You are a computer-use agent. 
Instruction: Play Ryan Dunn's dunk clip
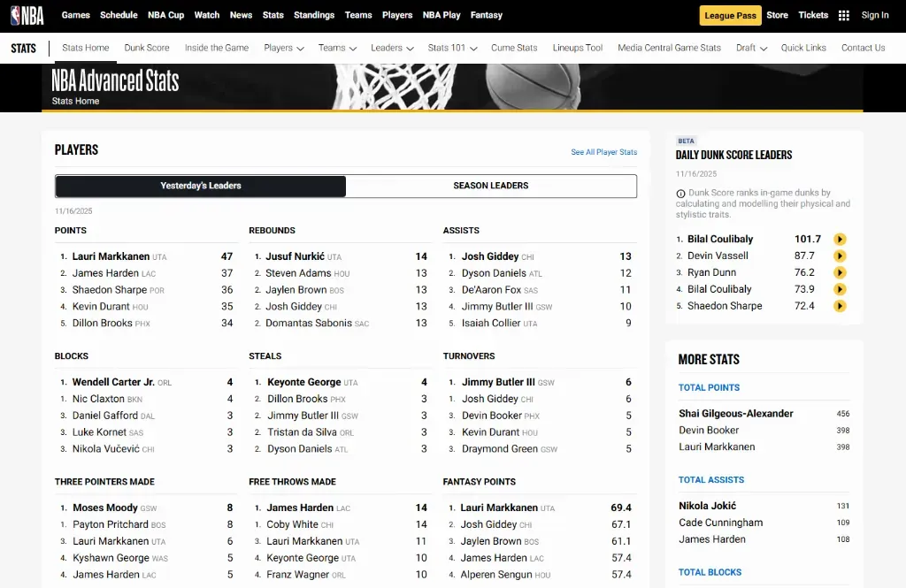pos(839,272)
